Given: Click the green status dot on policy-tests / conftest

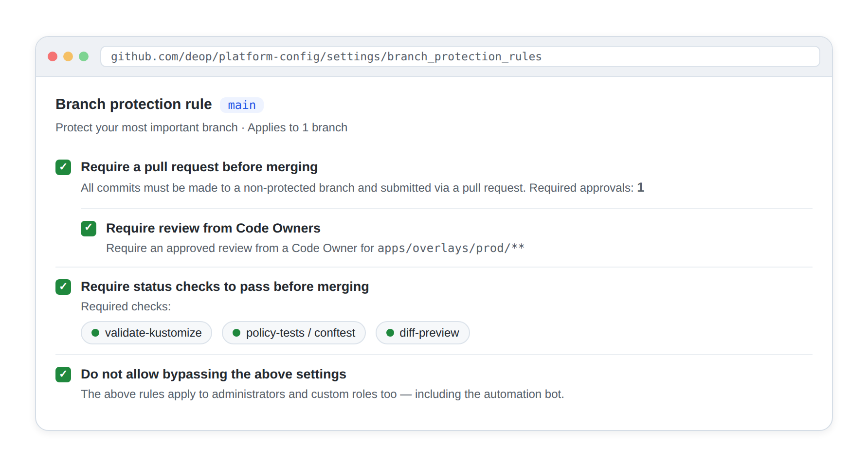Looking at the screenshot, I should [x=236, y=333].
